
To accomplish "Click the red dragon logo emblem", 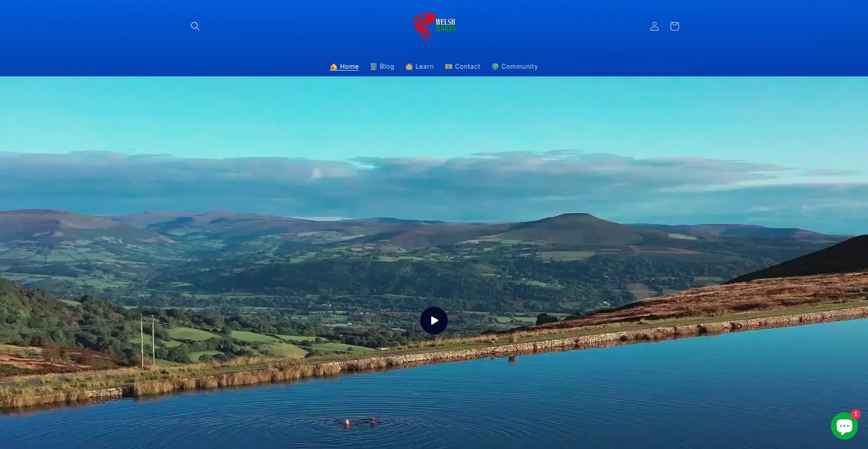I will coord(424,26).
